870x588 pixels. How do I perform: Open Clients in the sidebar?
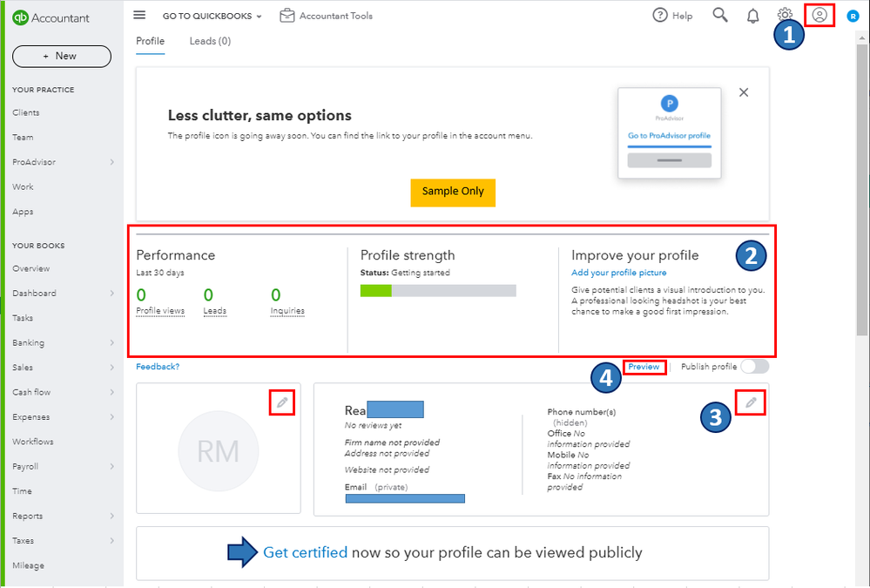click(x=26, y=112)
